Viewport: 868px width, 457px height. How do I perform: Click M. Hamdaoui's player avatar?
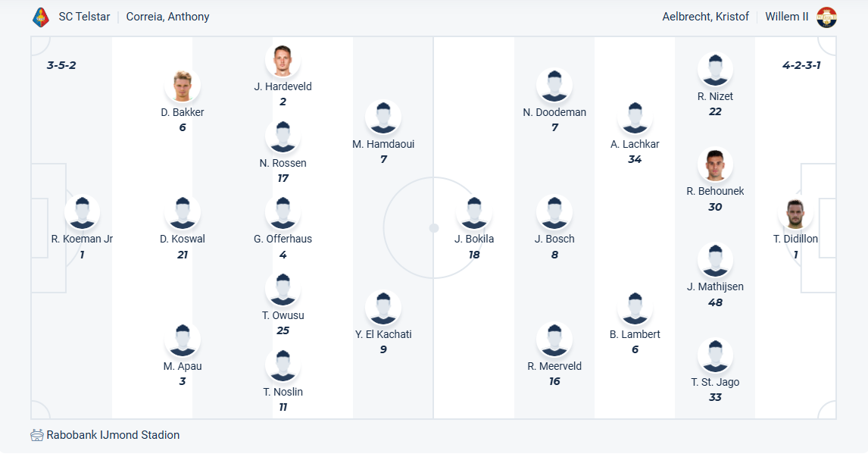point(383,118)
